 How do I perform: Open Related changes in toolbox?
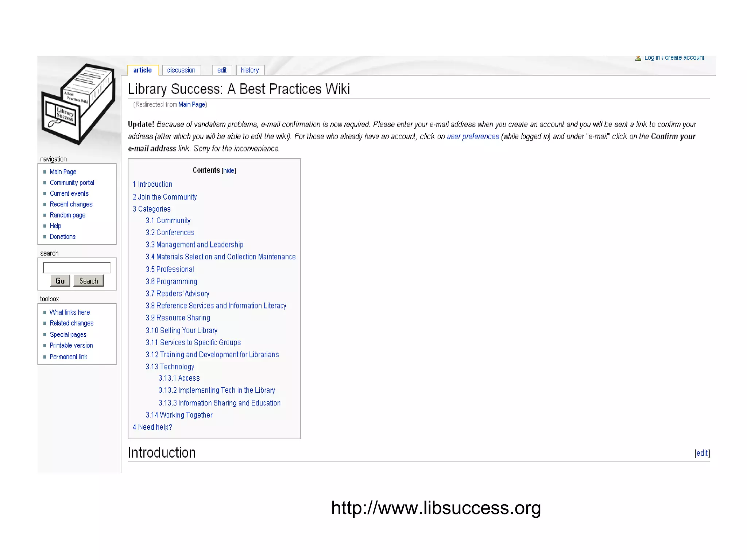coord(71,323)
